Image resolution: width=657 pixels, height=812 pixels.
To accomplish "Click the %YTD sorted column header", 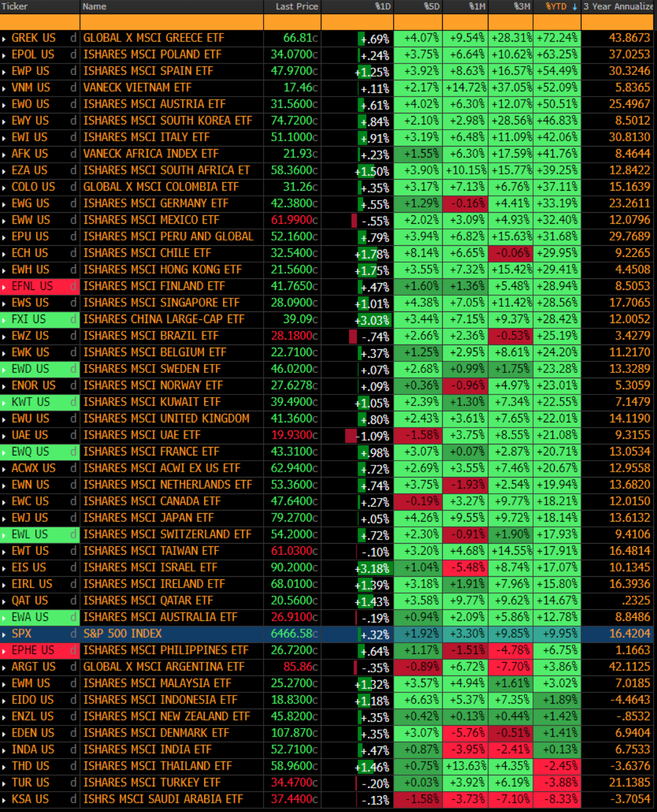I will click(x=557, y=6).
